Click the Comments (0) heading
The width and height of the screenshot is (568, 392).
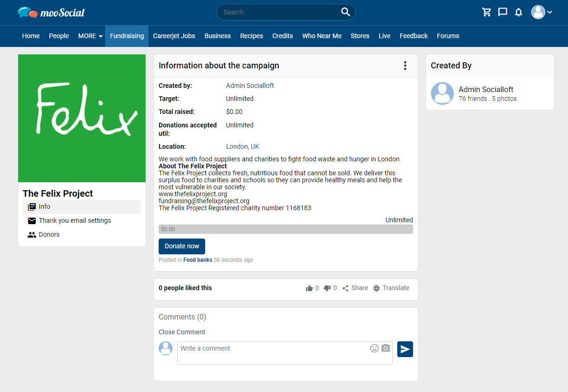point(182,317)
